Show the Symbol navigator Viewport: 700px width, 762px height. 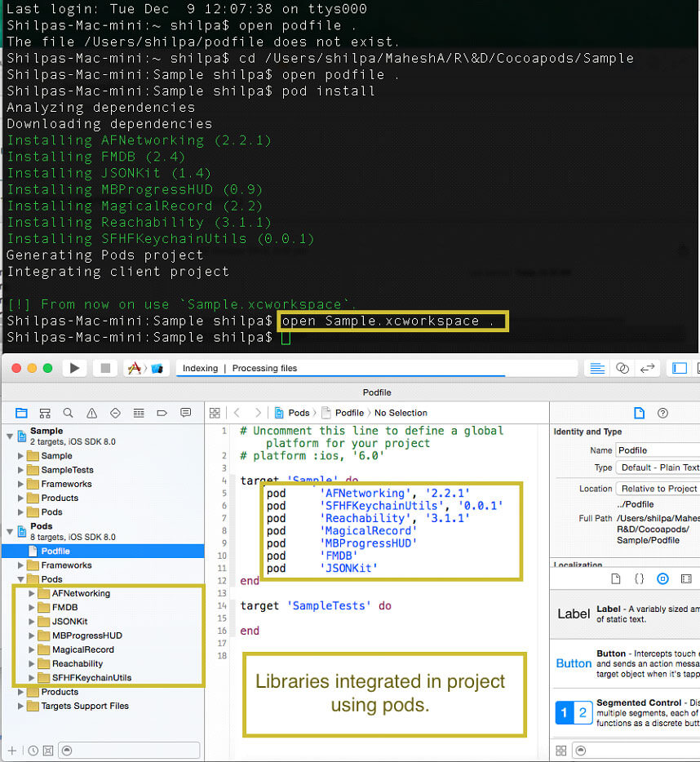click(45, 413)
